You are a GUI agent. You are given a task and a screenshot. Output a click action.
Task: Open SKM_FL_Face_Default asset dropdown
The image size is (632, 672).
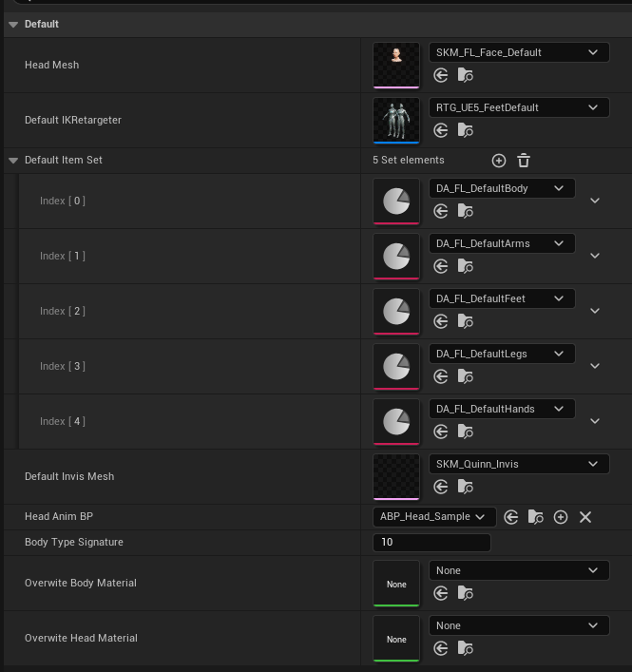(x=519, y=52)
